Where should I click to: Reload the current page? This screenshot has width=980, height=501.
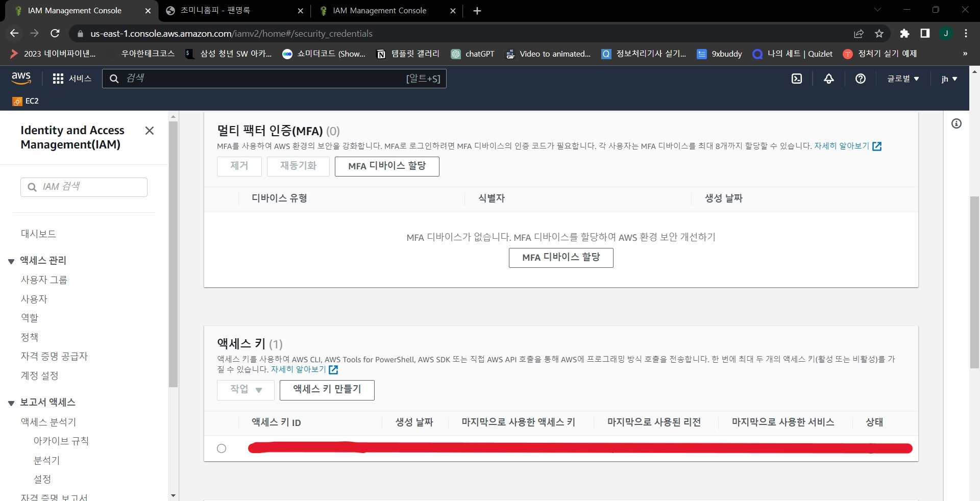click(55, 33)
